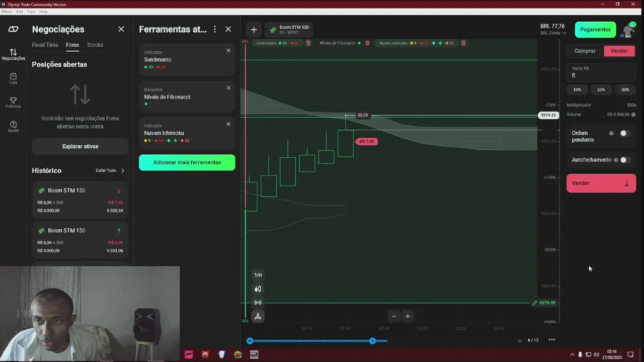
Task: Toggle the Ordem pendente switch
Action: [x=625, y=133]
